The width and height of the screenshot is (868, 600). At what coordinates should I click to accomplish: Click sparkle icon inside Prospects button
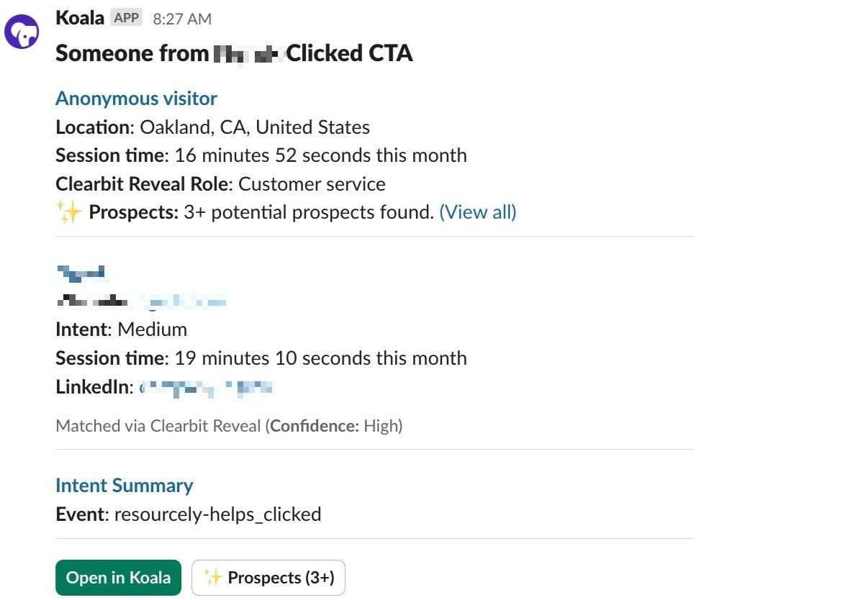(213, 578)
